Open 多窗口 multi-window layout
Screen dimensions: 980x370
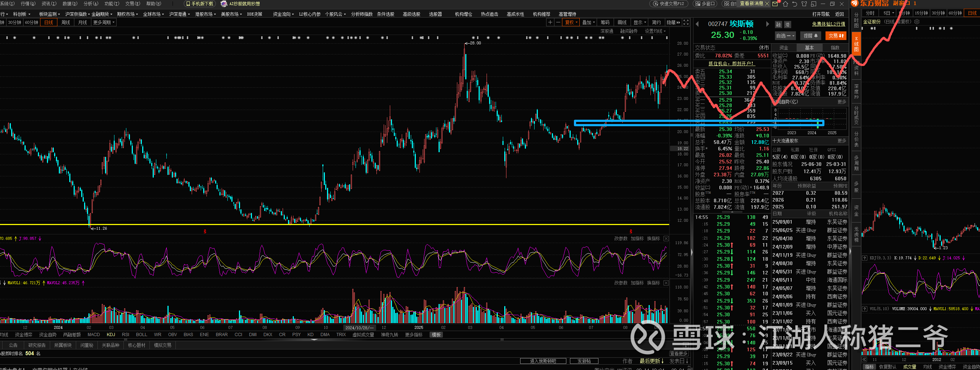click(x=705, y=4)
